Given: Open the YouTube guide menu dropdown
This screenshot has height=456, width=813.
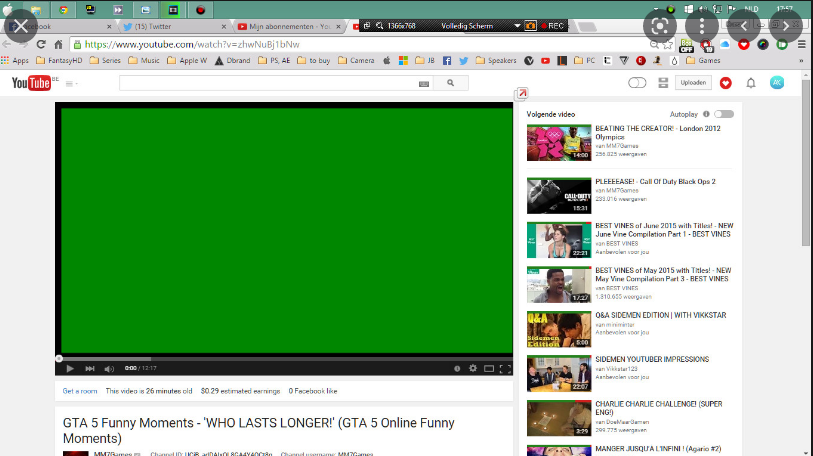Looking at the screenshot, I should click(72, 84).
